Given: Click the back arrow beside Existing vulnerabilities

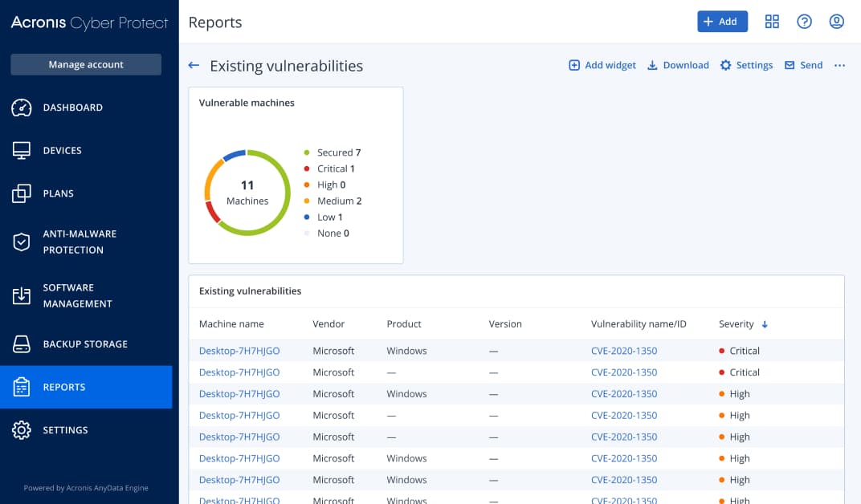Looking at the screenshot, I should pos(194,66).
